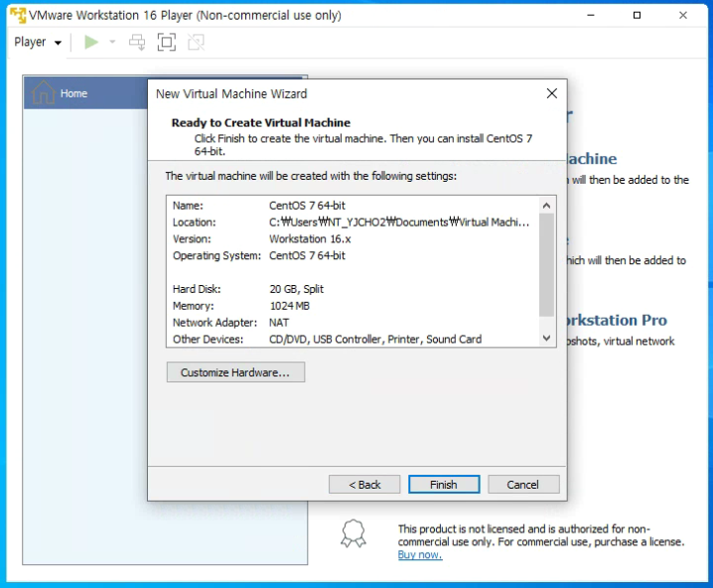
Task: Close the New Virtual Machine Wizard dialog
Action: [551, 93]
